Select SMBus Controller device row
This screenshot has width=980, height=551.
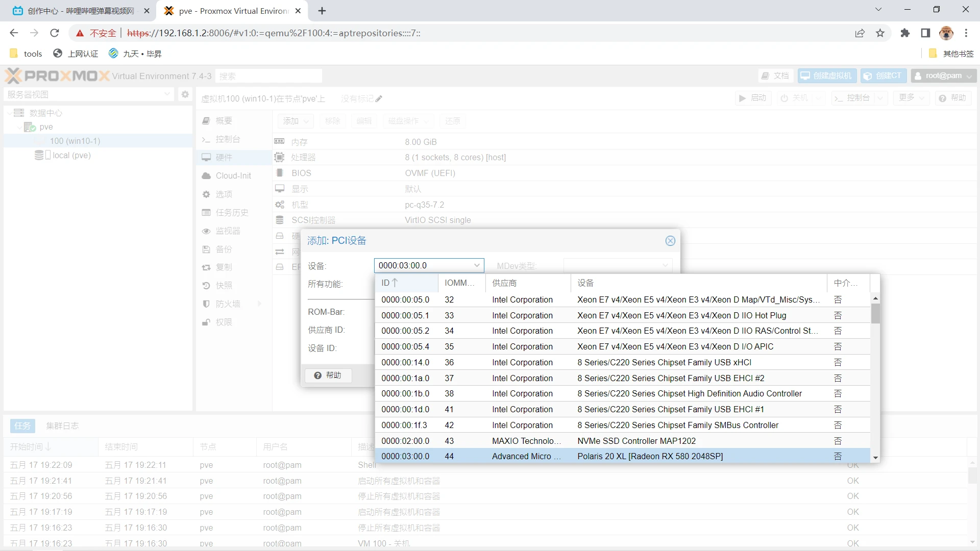(622, 425)
